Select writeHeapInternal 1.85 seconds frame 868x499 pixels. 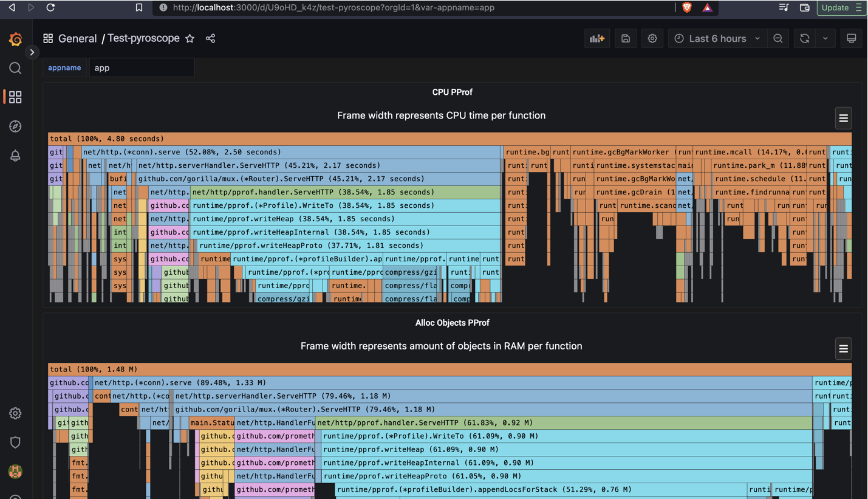[x=346, y=232]
